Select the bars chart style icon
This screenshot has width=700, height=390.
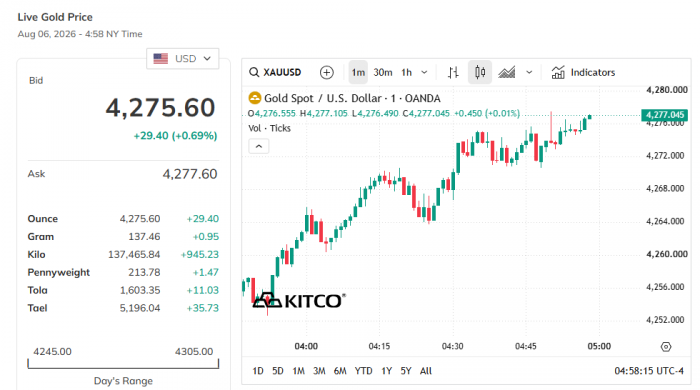click(453, 72)
